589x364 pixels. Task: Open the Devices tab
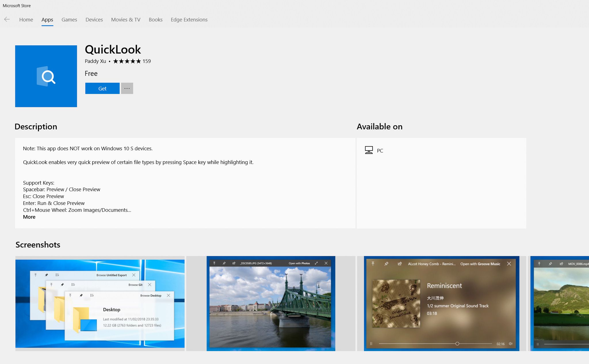coord(94,20)
